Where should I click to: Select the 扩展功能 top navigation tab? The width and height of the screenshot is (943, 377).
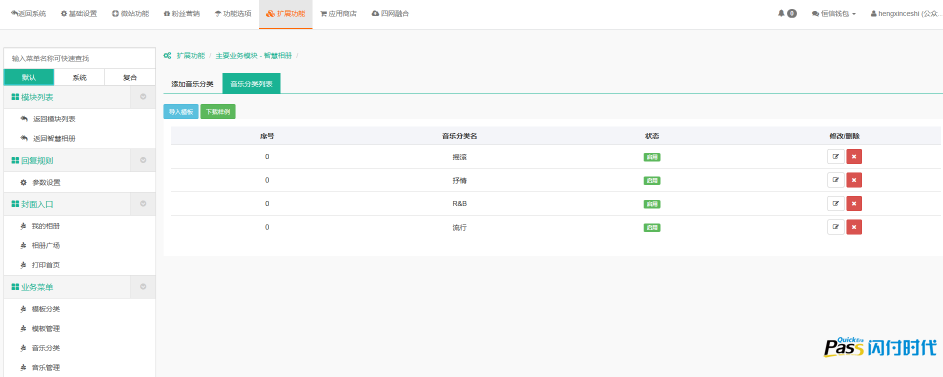point(286,13)
